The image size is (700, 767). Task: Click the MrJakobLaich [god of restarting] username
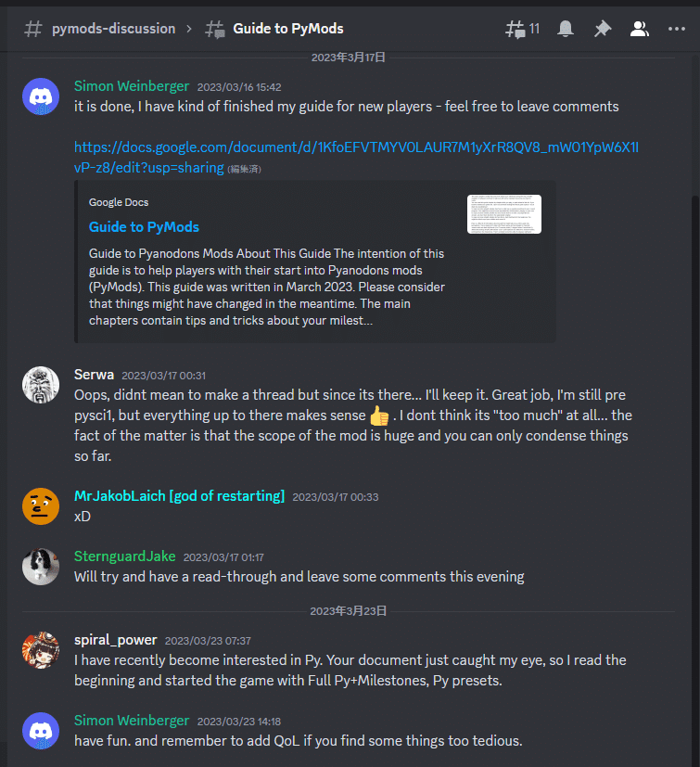point(179,496)
